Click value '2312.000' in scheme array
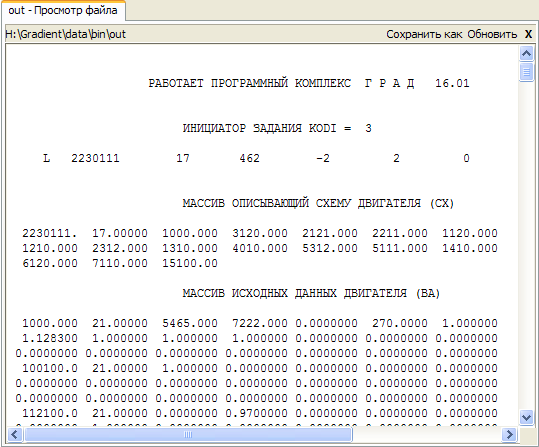The height and width of the screenshot is (447, 539). [120, 248]
